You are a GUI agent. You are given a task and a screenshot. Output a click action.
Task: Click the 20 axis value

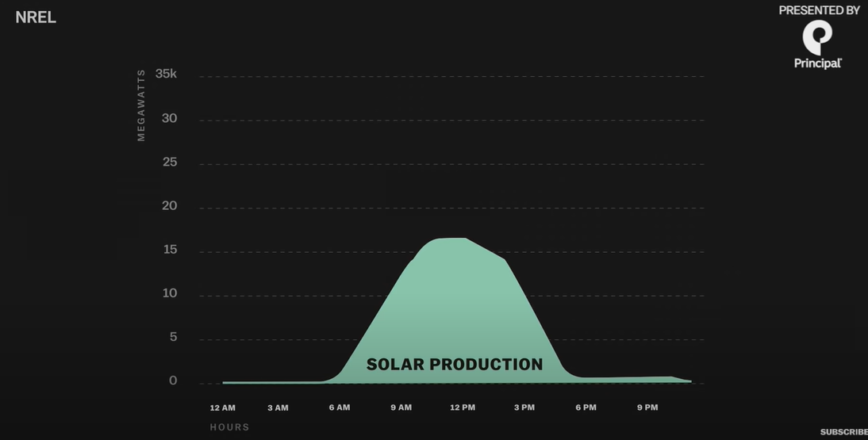(x=169, y=205)
